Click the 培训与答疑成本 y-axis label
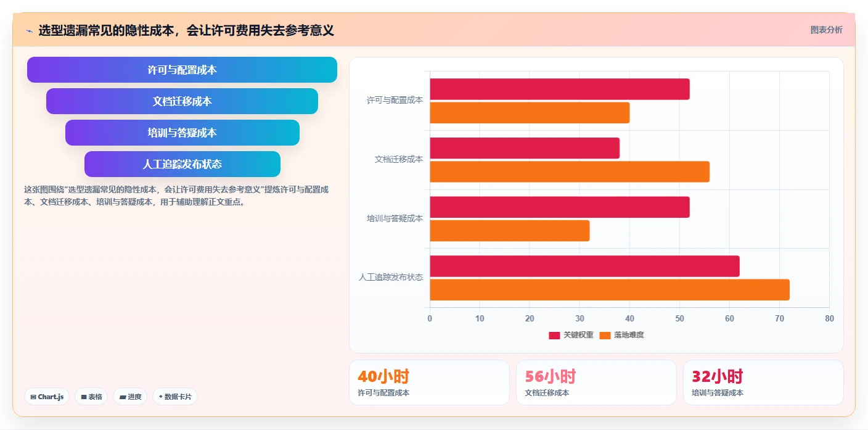Viewport: 868px width, 430px height. [395, 218]
